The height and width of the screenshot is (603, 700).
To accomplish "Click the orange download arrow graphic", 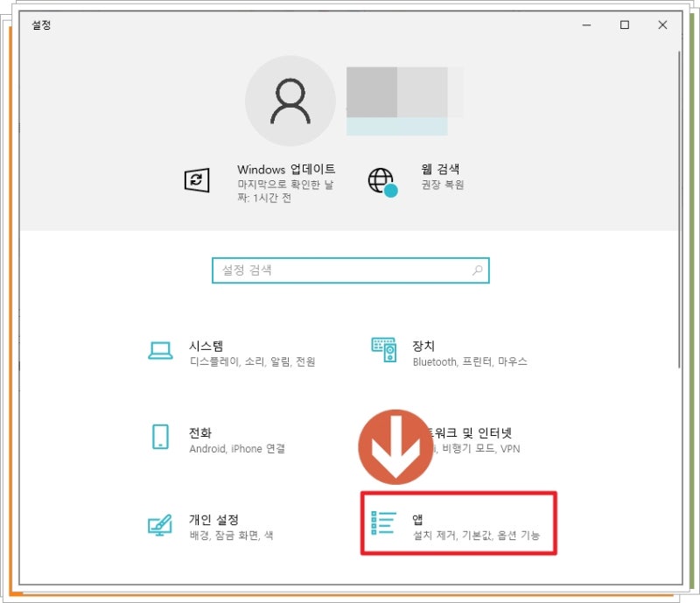I will (398, 446).
